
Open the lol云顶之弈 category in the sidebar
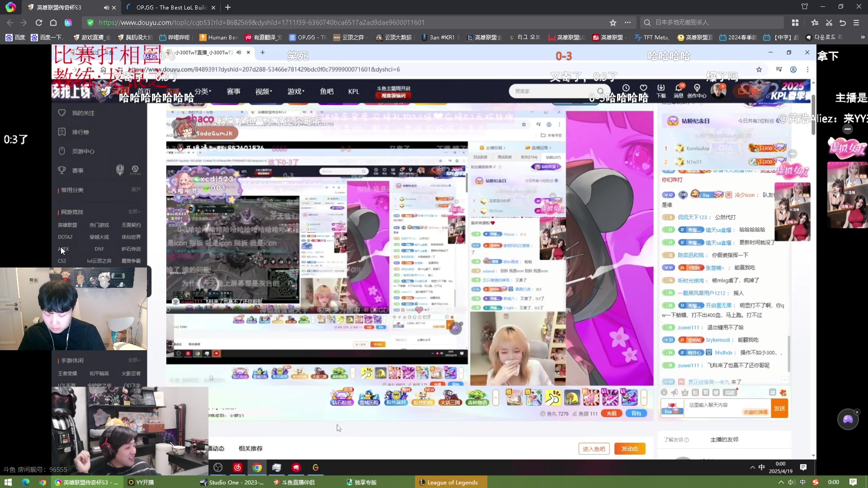click(99, 261)
